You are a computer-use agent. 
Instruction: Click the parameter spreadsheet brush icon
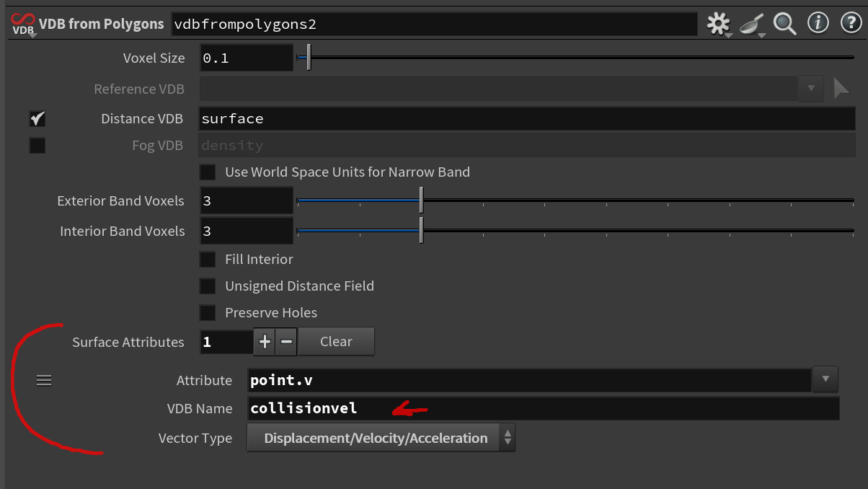pyautogui.click(x=752, y=24)
